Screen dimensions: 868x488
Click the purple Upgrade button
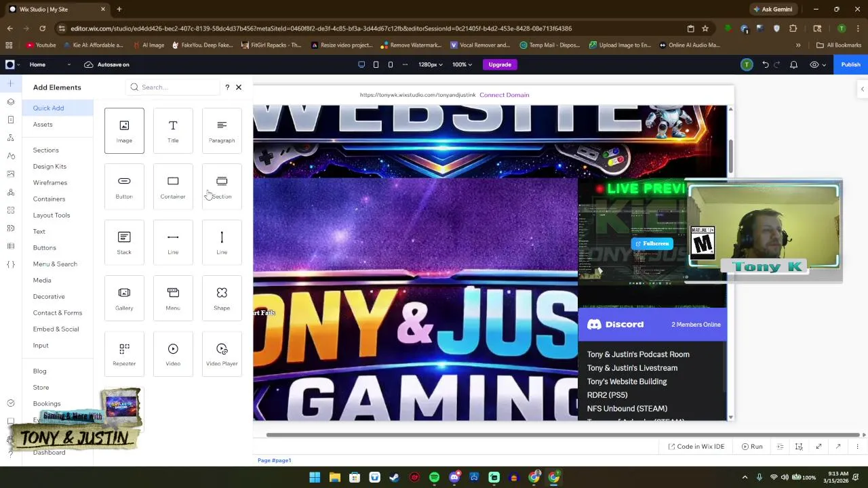500,64
